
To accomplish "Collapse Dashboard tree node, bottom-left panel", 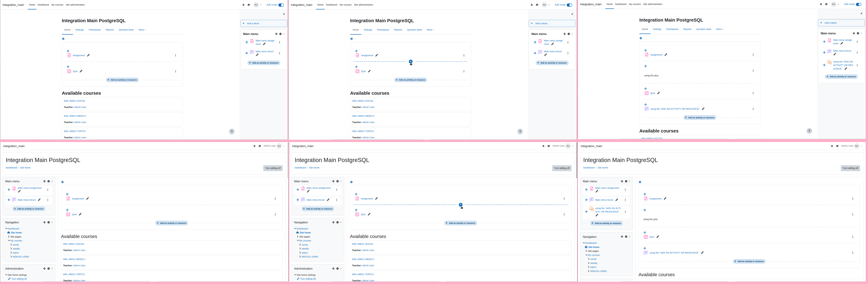I will tap(6, 229).
